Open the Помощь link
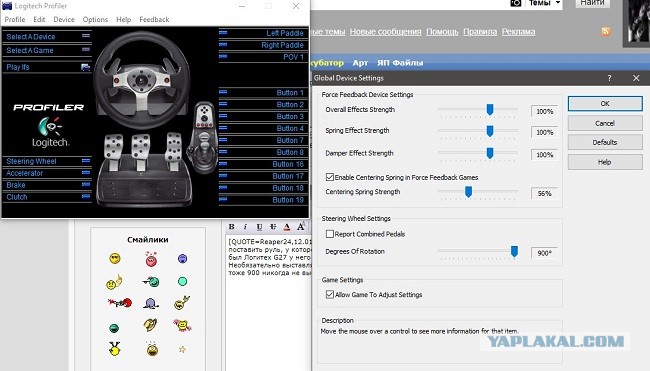This screenshot has width=650, height=371. (x=442, y=32)
